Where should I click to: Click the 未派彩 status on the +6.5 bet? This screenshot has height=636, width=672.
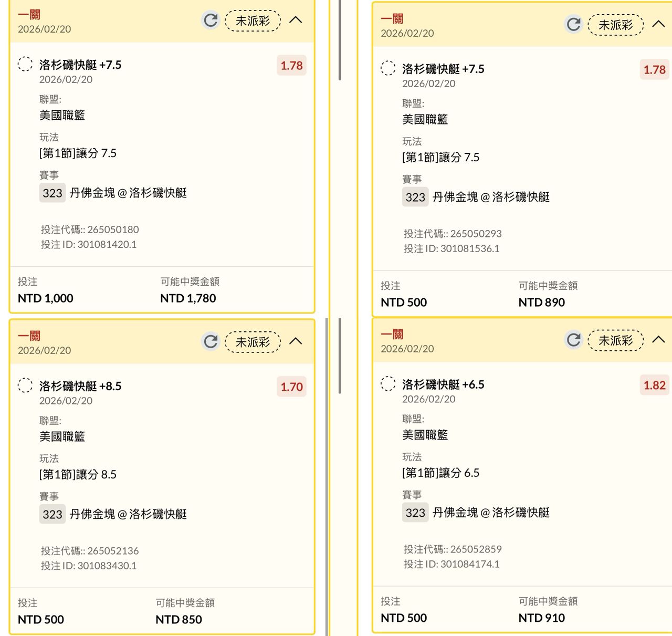click(x=615, y=340)
